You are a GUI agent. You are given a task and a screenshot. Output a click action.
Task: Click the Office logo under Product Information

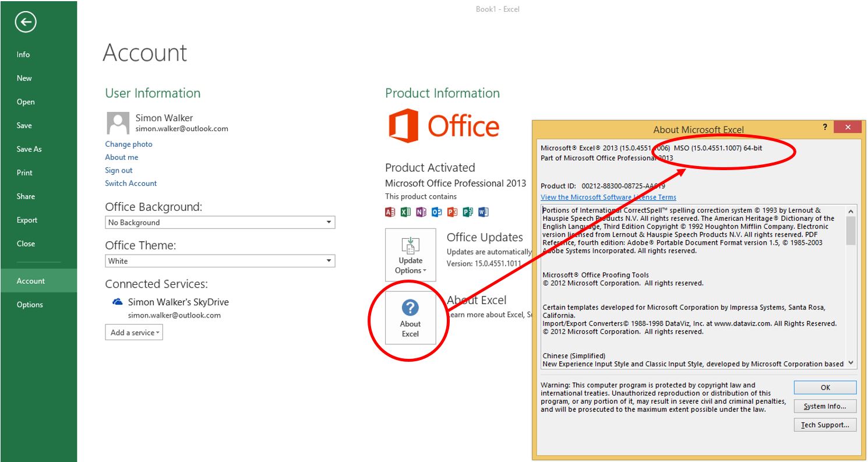click(444, 125)
